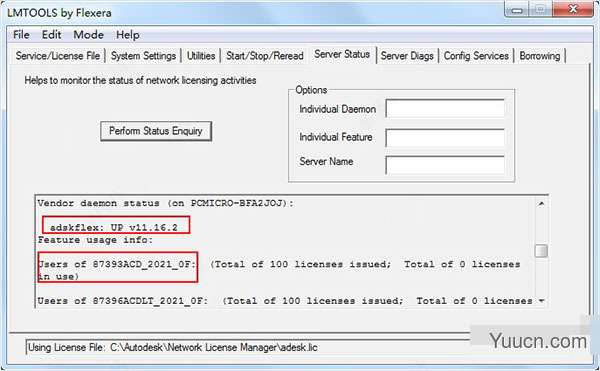Switch to Service/License File tab
600x371 pixels.
tap(58, 56)
